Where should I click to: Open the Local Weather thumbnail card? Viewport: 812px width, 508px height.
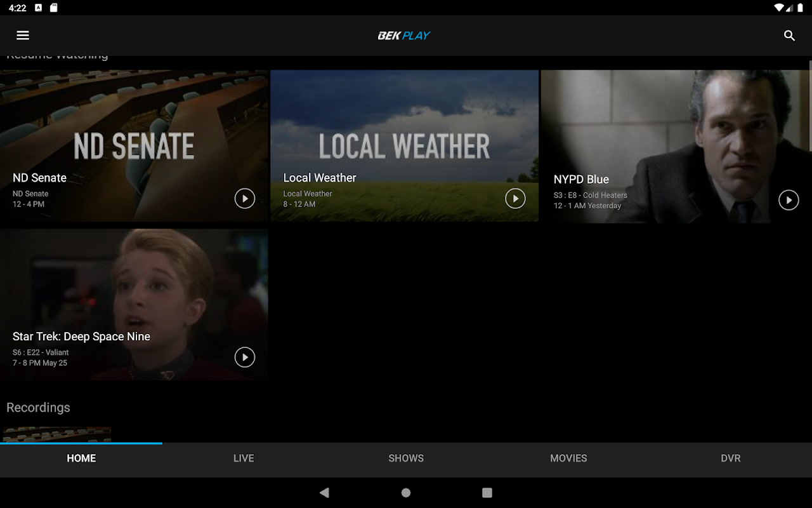pyautogui.click(x=405, y=145)
